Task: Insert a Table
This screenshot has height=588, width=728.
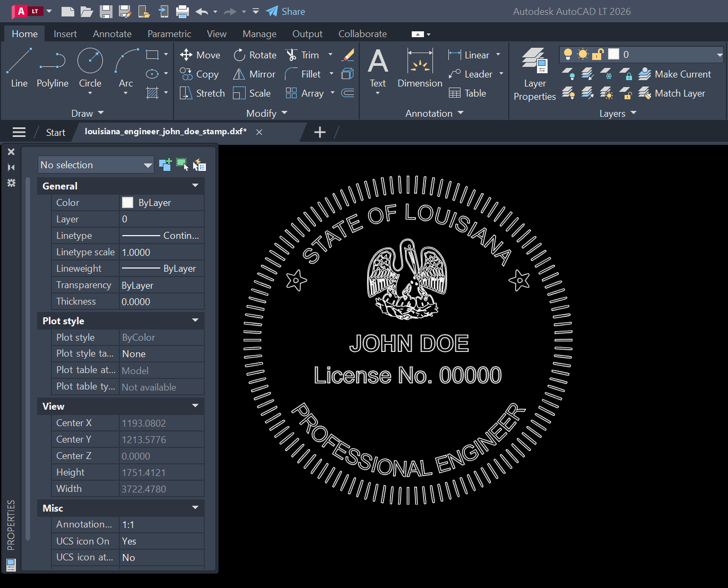Action: click(467, 93)
